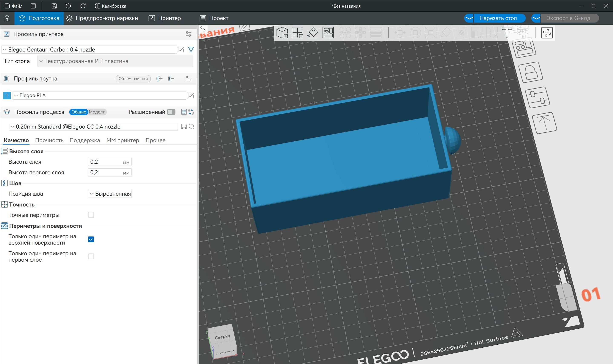Click the plate lock icon
Viewport: 613px width, 364px height.
tap(531, 72)
